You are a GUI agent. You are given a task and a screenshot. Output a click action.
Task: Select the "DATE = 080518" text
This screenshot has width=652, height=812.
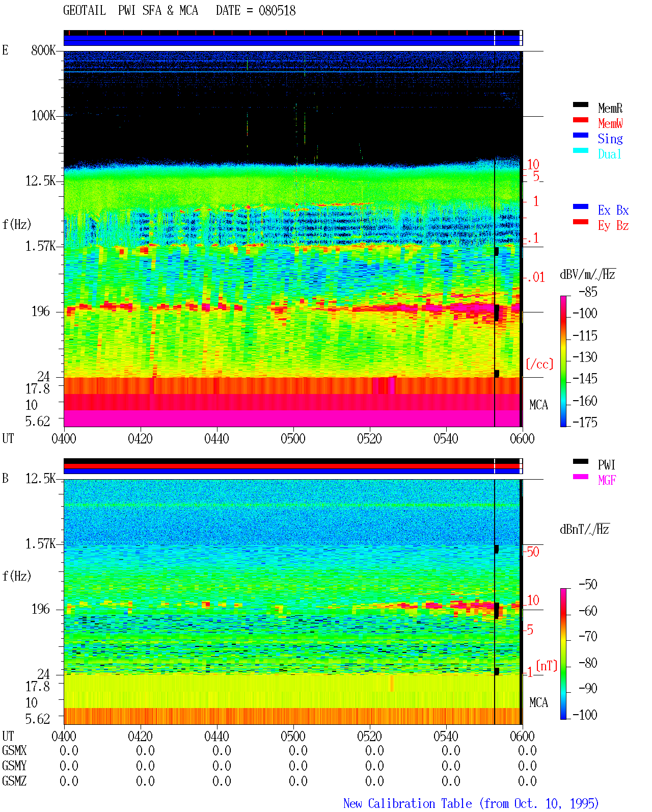click(x=256, y=11)
